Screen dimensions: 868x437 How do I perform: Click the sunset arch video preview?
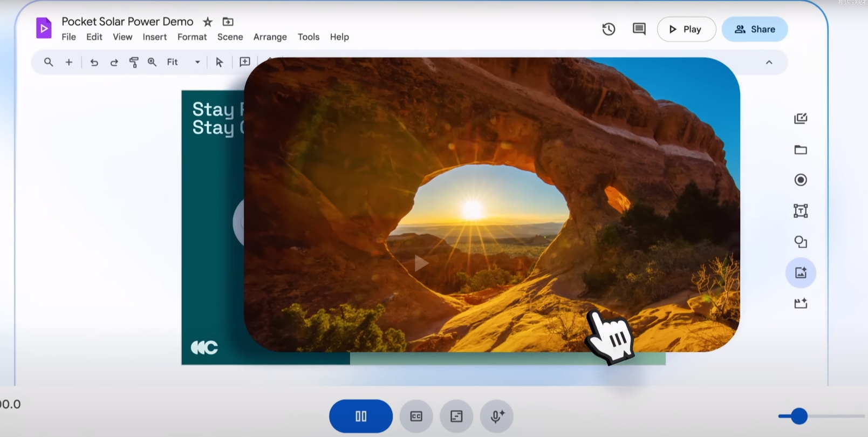click(x=491, y=204)
